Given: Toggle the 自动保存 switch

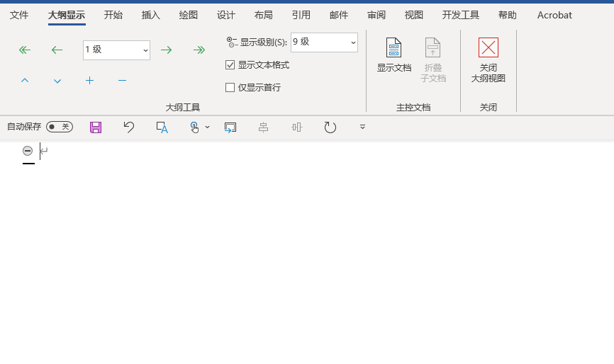Looking at the screenshot, I should [x=60, y=127].
